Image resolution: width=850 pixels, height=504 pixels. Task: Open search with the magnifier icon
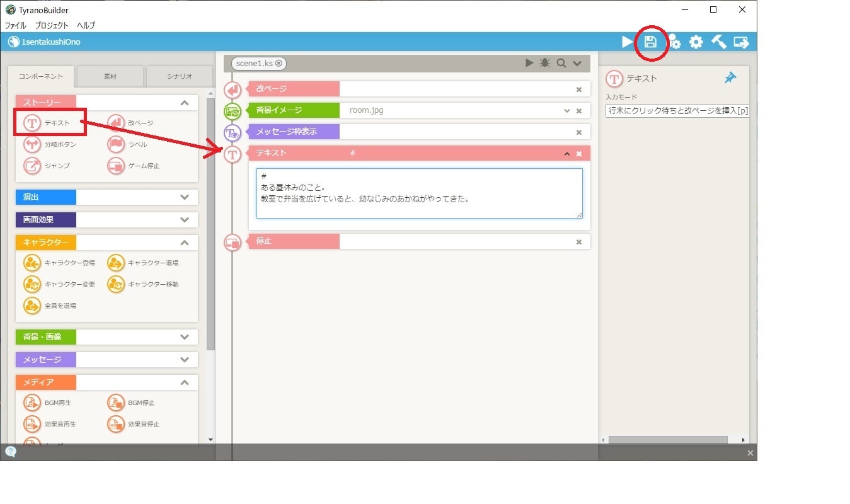(x=561, y=63)
